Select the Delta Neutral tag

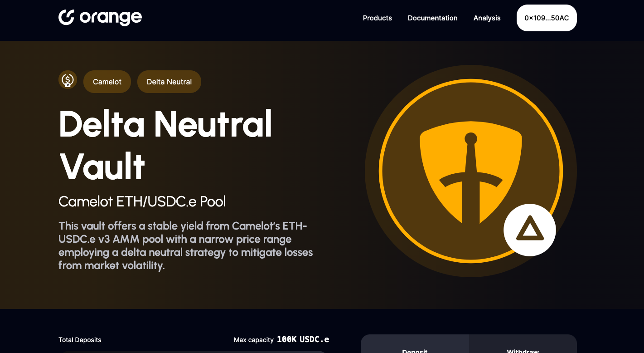point(169,82)
